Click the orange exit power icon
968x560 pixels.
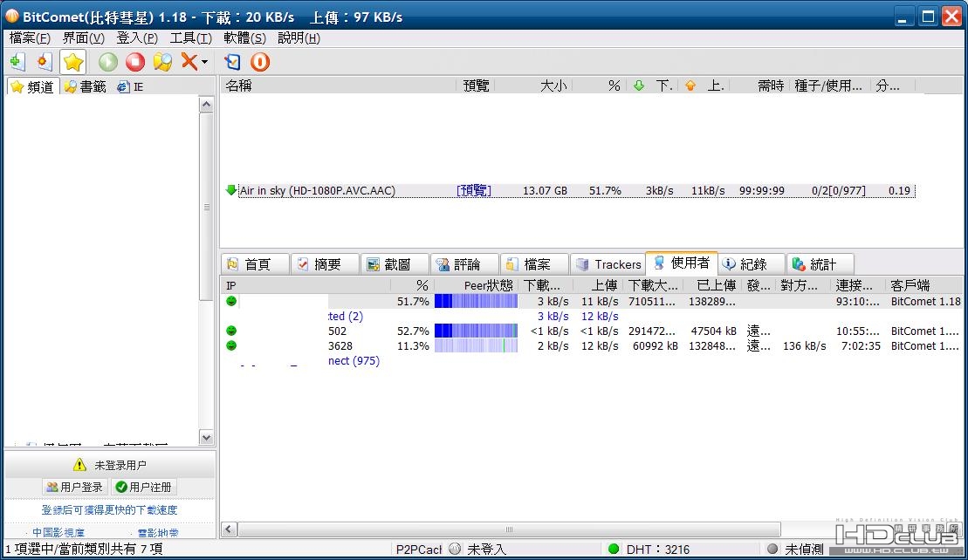pyautogui.click(x=260, y=62)
